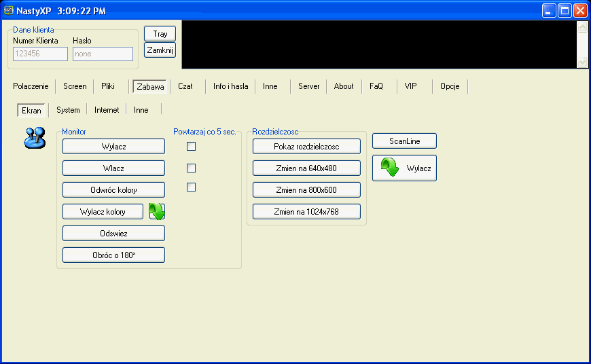Viewport: 591px width, 364px height.
Task: Go to the Opcje tab
Action: click(x=450, y=86)
